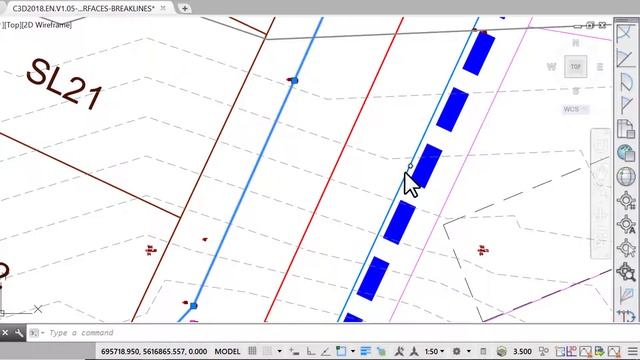Image resolution: width=640 pixels, height=360 pixels.
Task: Select the Northing Easting transparent command icon
Action: 625,129
